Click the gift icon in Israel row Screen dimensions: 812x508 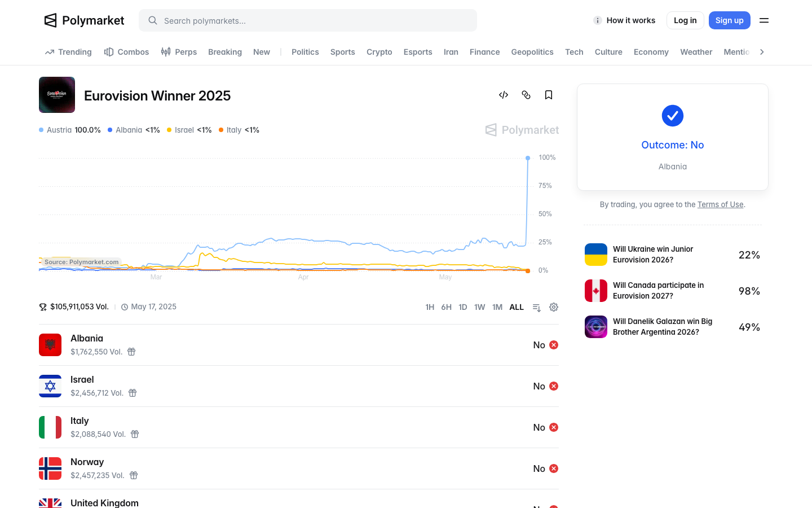pyautogui.click(x=133, y=393)
